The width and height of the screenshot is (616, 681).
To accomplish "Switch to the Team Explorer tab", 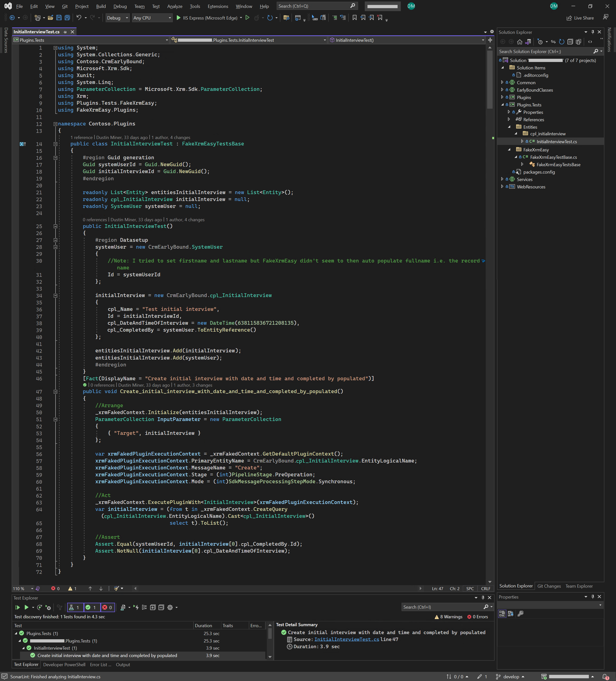I will (579, 586).
